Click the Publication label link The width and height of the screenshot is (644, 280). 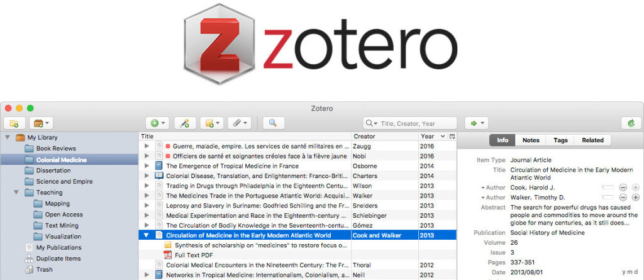[489, 233]
